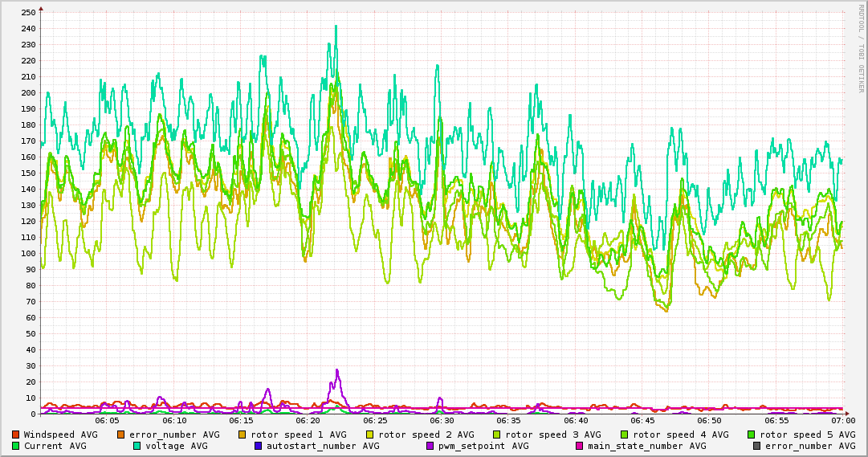
Task: Select the "Windspeed AVG" legend label
Action: point(60,435)
